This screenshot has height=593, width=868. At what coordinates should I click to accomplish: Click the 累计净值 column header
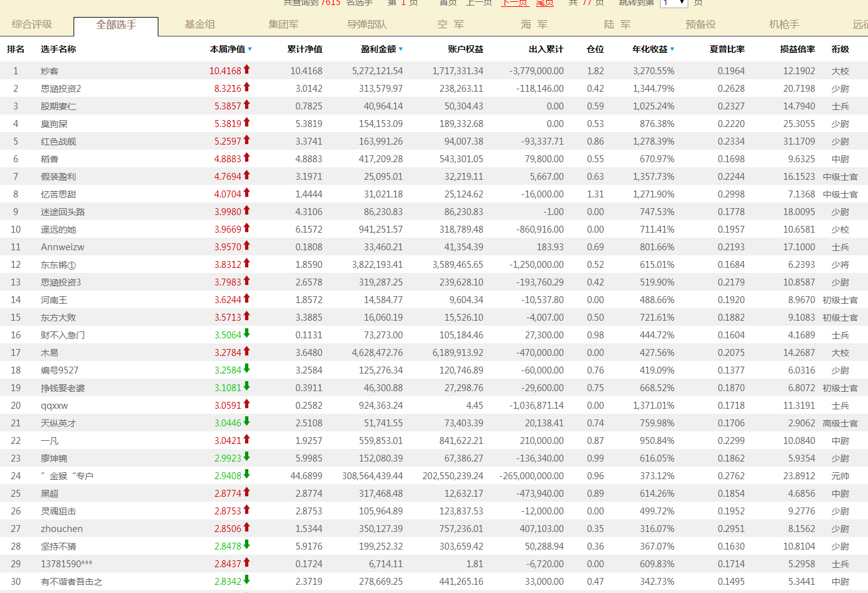[305, 49]
